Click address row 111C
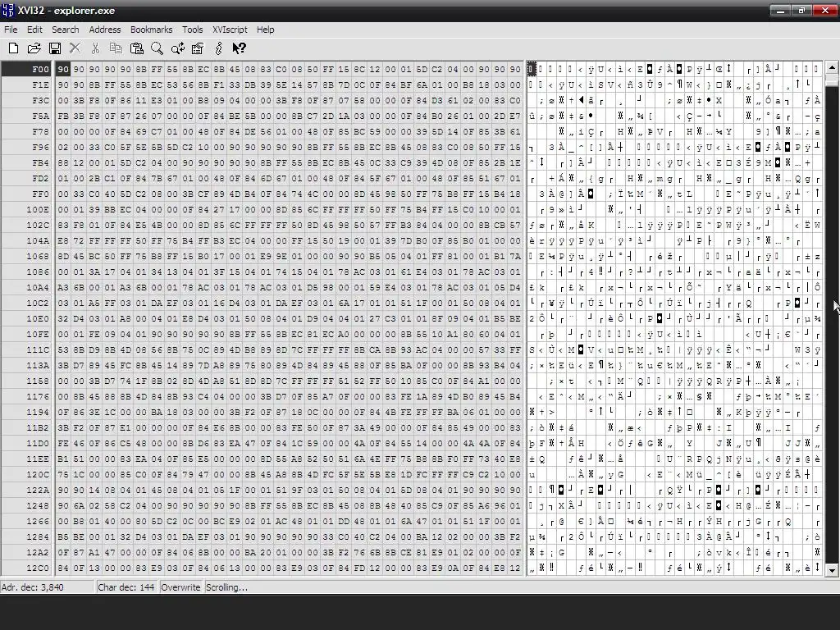840x630 pixels. (x=27, y=349)
